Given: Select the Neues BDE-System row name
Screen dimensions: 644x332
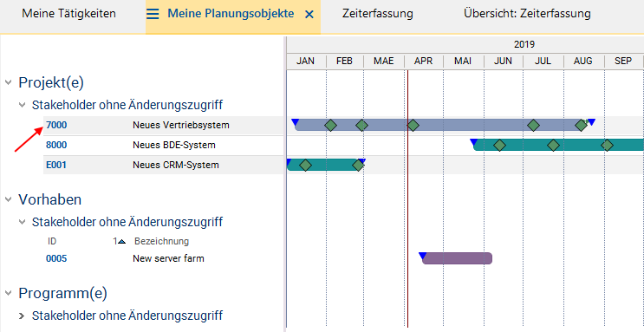Looking at the screenshot, I should tap(174, 145).
